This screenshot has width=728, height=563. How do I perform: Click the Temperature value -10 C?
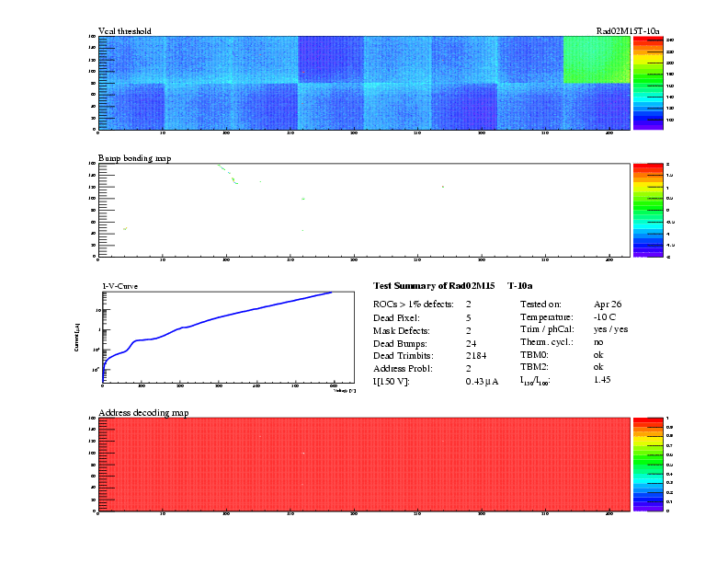pyautogui.click(x=607, y=316)
